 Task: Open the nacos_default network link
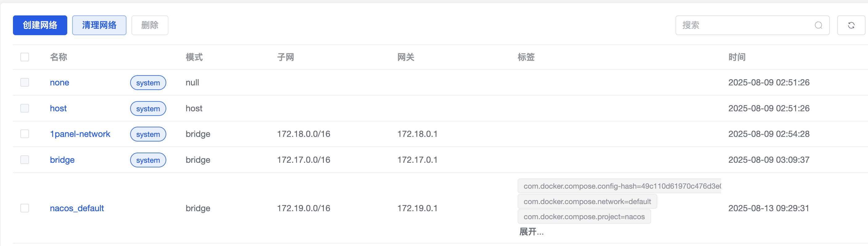(77, 208)
